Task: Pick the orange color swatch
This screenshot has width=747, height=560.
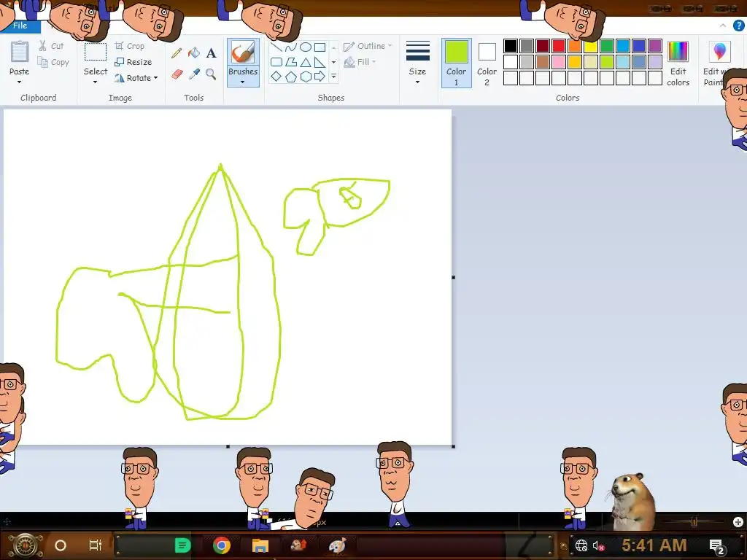Action: [575, 46]
